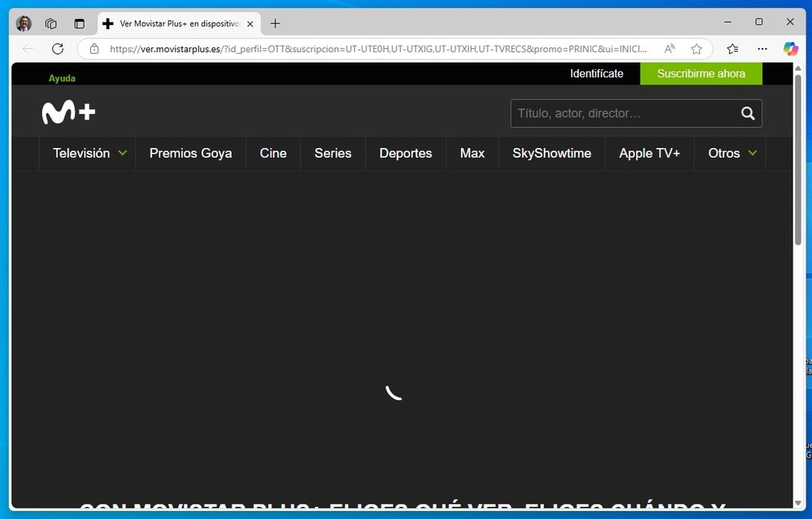Open the Copilot sidebar icon
Image resolution: width=812 pixels, height=519 pixels.
(x=790, y=49)
